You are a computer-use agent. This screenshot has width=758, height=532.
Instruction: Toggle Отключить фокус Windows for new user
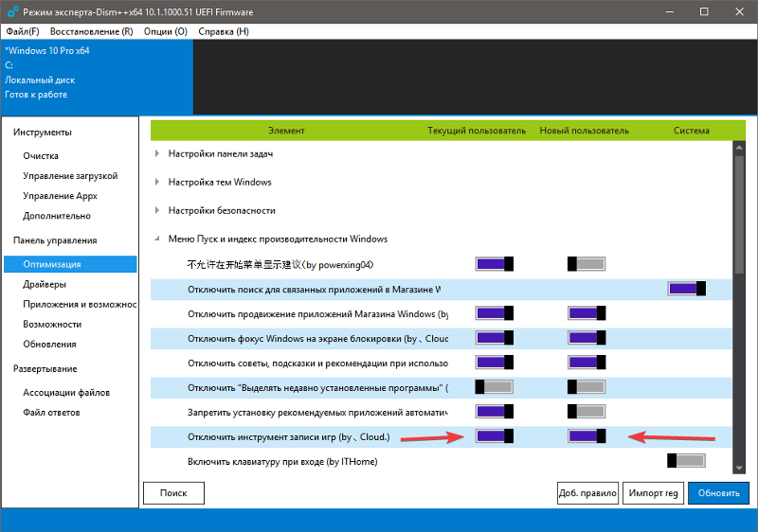(x=587, y=338)
